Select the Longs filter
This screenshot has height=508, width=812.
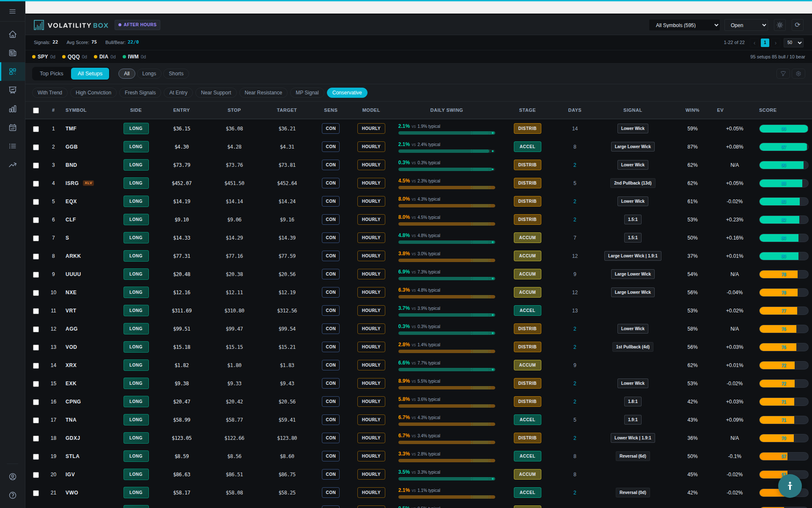(x=149, y=74)
